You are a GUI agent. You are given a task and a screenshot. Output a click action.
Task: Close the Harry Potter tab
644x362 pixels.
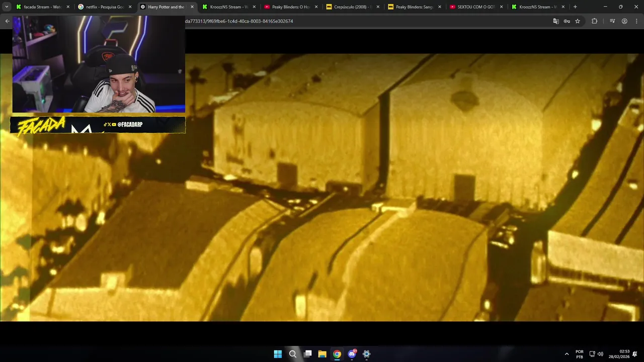[192, 7]
